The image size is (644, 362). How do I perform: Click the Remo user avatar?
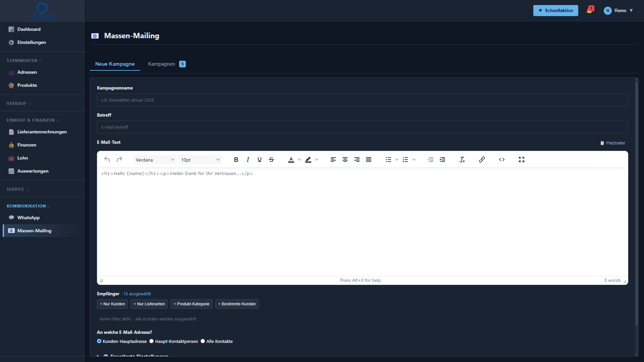(x=607, y=10)
